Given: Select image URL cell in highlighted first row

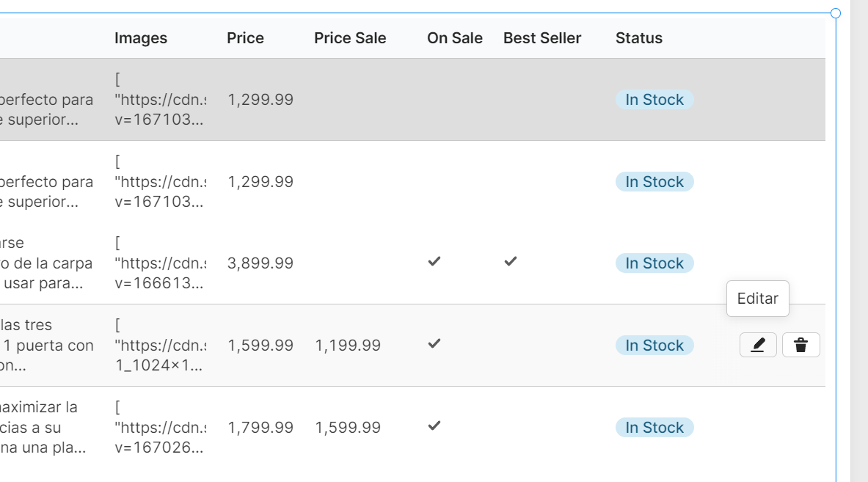Looking at the screenshot, I should point(161,100).
